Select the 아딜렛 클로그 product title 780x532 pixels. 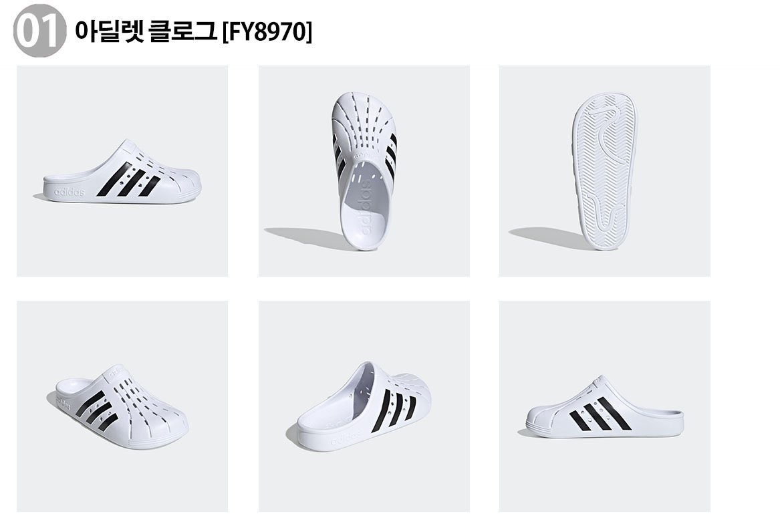146,31
